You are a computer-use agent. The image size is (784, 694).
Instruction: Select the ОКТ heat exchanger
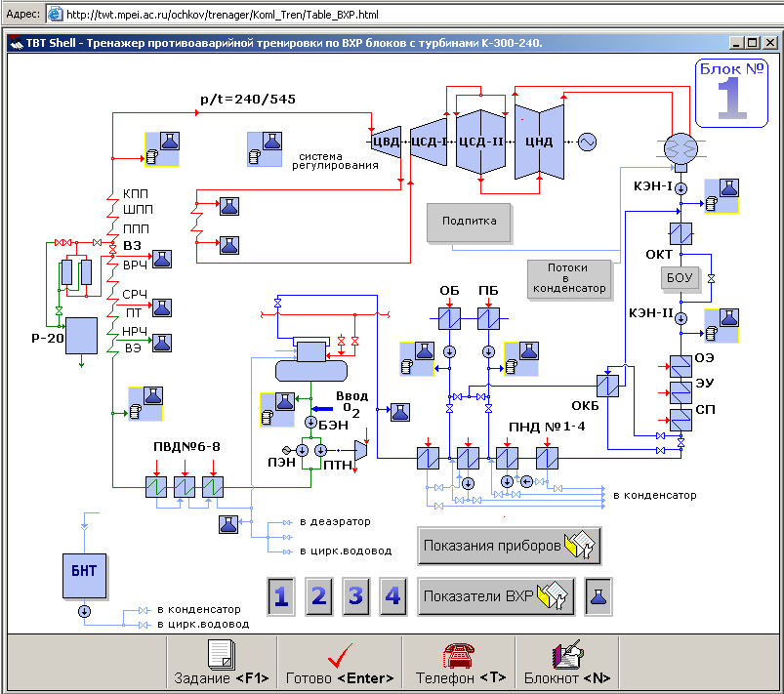(x=681, y=233)
